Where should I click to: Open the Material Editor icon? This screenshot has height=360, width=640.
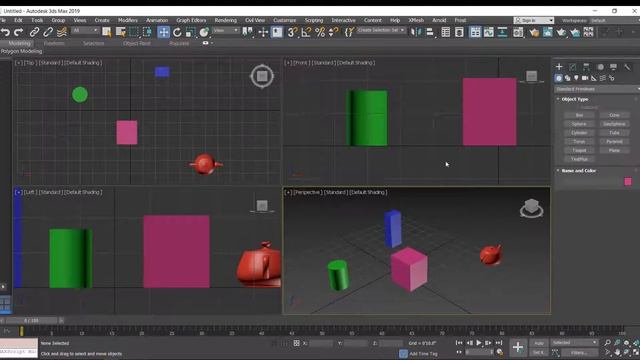tap(518, 32)
